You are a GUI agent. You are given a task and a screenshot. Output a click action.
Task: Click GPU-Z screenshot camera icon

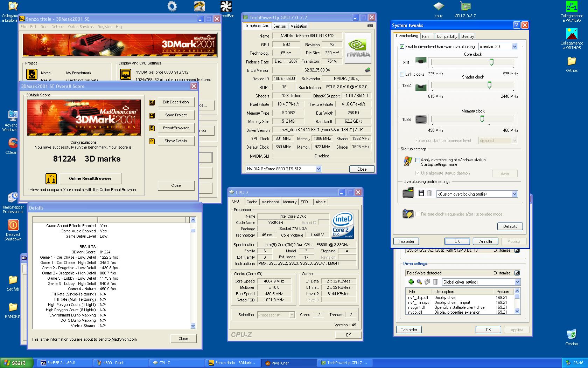tap(370, 26)
